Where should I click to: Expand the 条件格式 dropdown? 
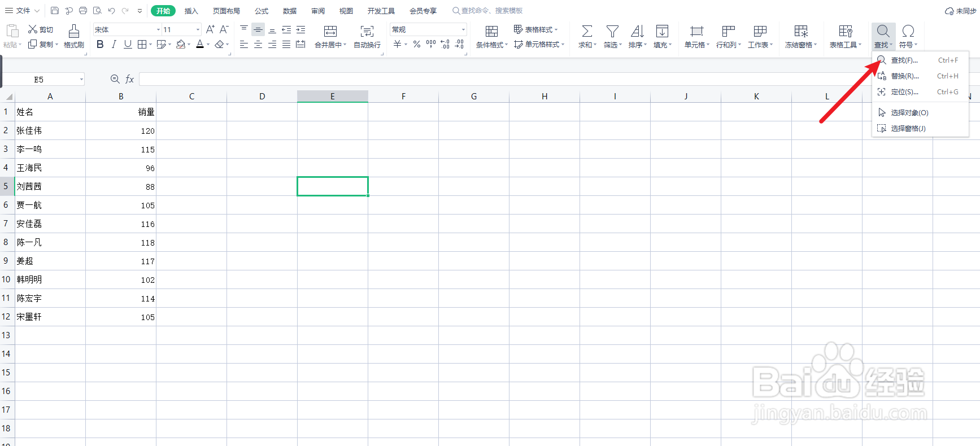coord(506,45)
